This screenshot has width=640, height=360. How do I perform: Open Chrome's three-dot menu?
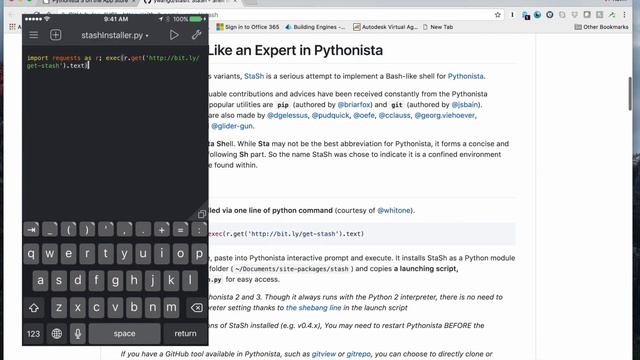[624, 15]
